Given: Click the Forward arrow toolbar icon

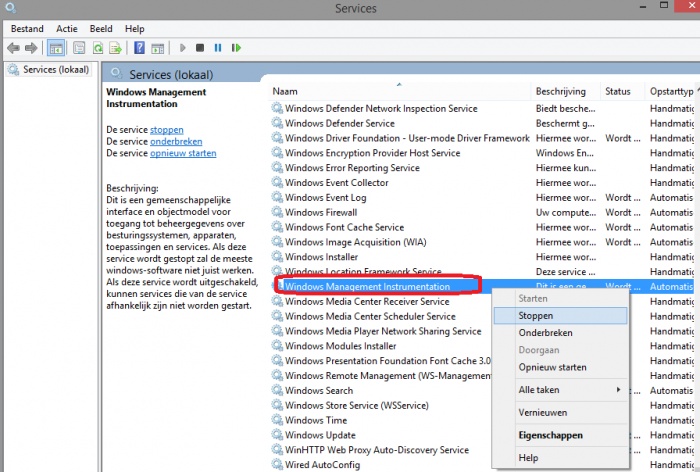Looking at the screenshot, I should point(31,48).
